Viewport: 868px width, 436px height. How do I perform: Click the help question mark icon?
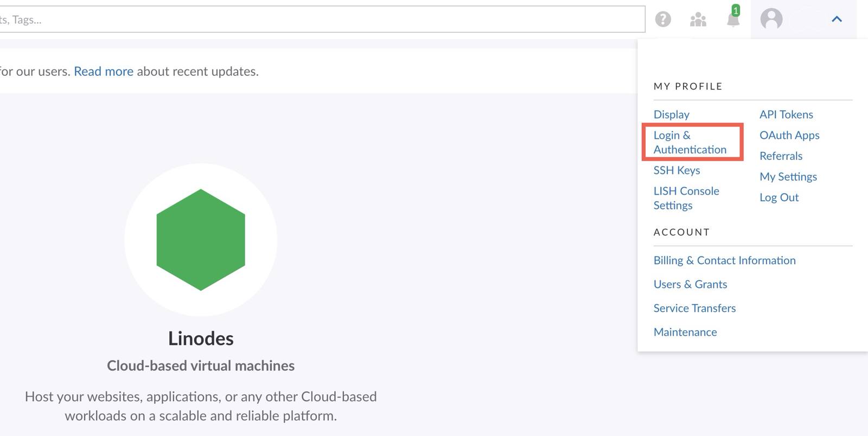(x=662, y=20)
